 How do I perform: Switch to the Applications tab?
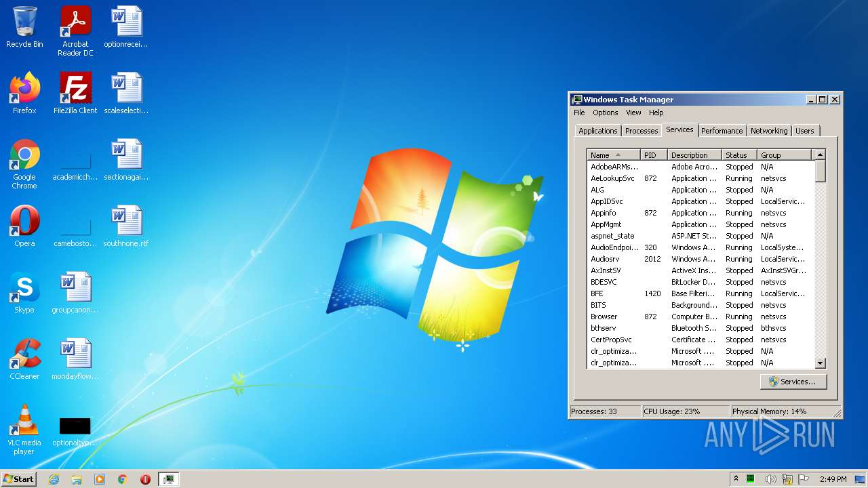pyautogui.click(x=598, y=131)
